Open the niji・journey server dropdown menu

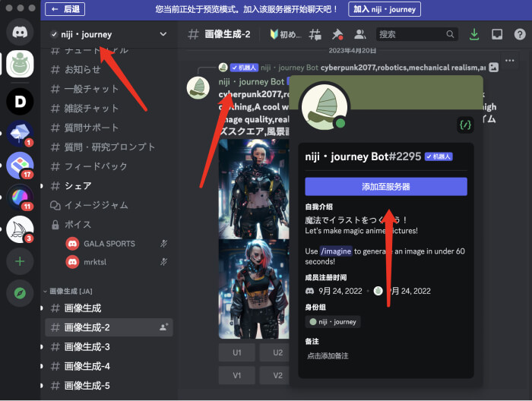[163, 34]
